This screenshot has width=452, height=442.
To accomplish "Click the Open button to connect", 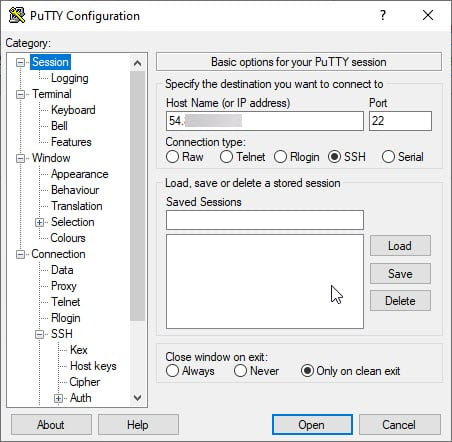I will coord(312,425).
